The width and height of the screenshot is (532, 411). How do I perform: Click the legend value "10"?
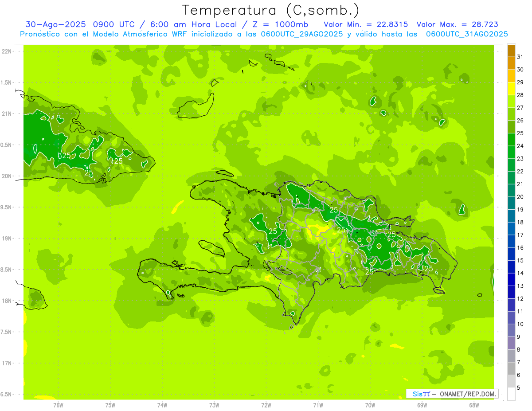point(520,324)
